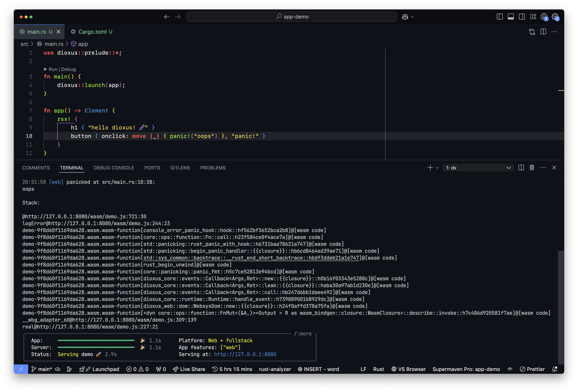The image size is (578, 392).
Task: Click the green App build progress bar
Action: coord(96,340)
